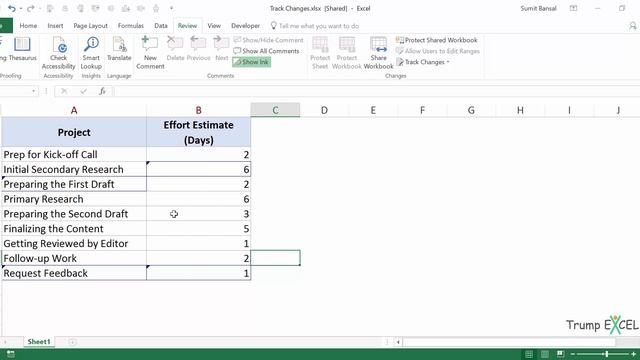Insert a New Comment
The height and width of the screenshot is (360, 640).
click(x=150, y=53)
